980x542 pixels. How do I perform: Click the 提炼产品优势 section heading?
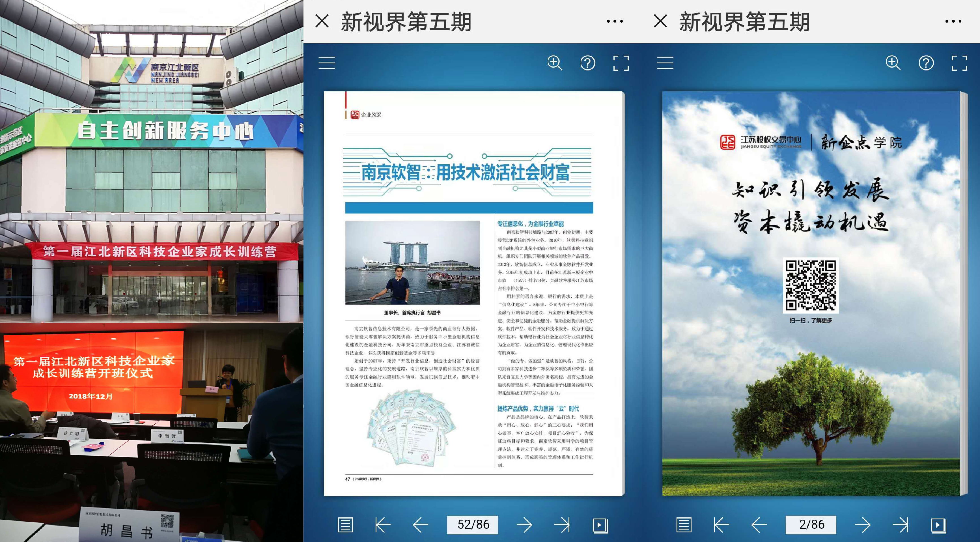(538, 408)
